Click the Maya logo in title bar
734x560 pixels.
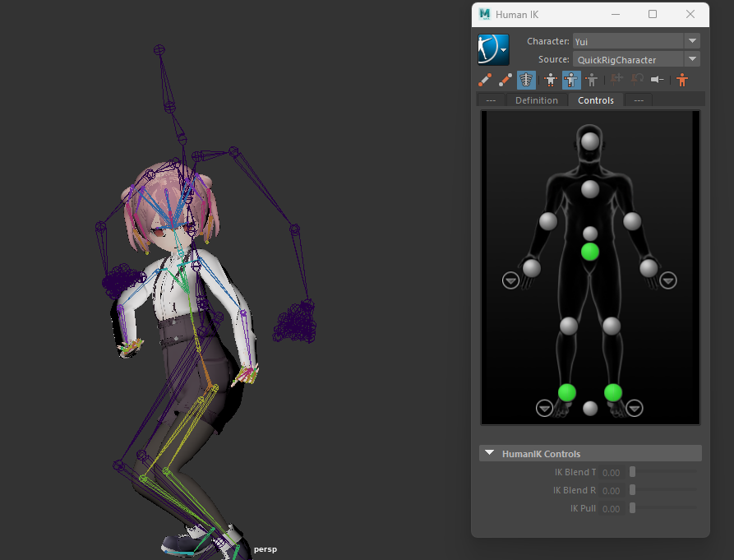click(x=484, y=14)
